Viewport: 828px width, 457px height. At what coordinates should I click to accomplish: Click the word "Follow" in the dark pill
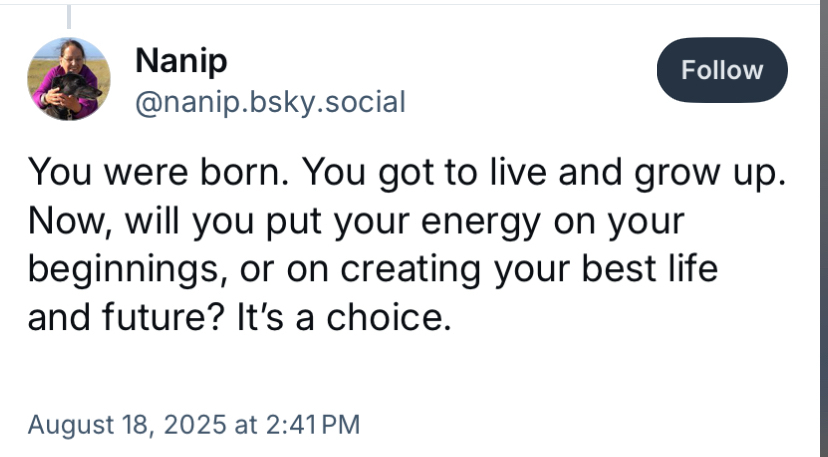[x=721, y=70]
